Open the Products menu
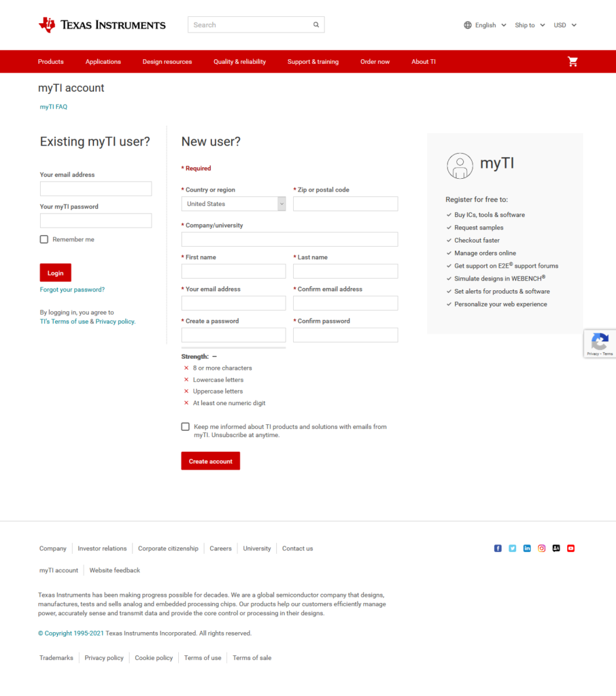 (51, 62)
